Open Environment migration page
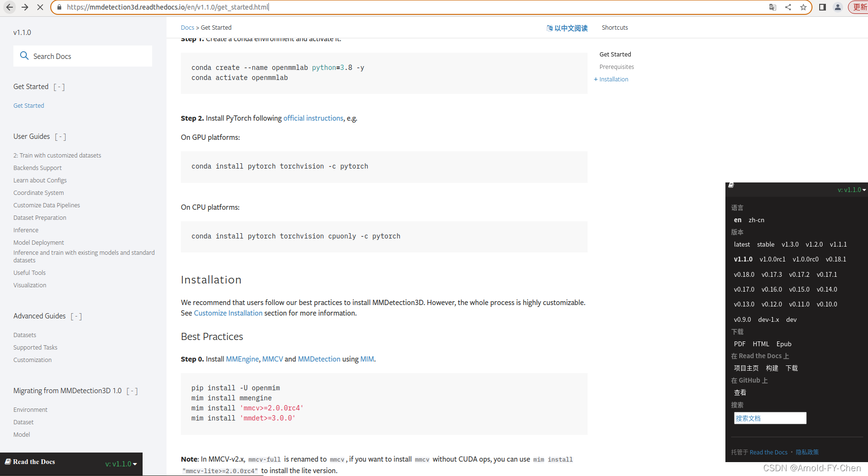Screen dimensions: 868x476 tap(30, 409)
